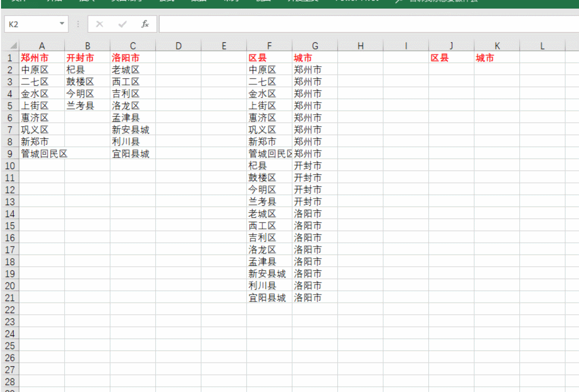The width and height of the screenshot is (579, 392).
Task: Select cell 利川县 in column F
Action: tap(269, 285)
